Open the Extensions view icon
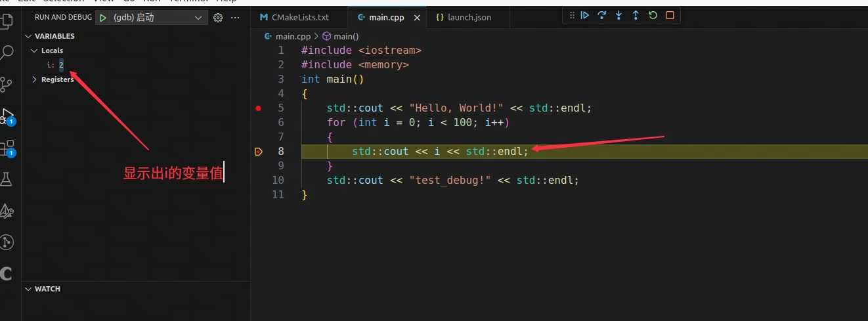Screen dimensions: 868x321 [x=7, y=148]
